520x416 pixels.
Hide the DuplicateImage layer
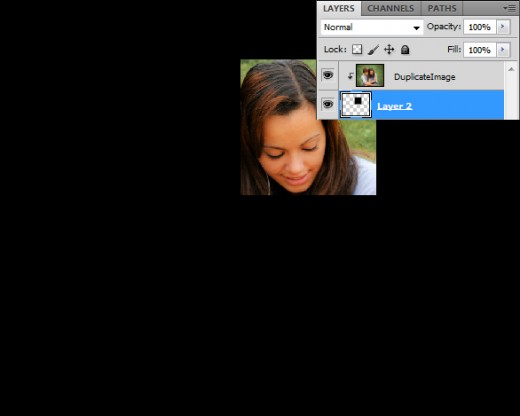pyautogui.click(x=328, y=75)
